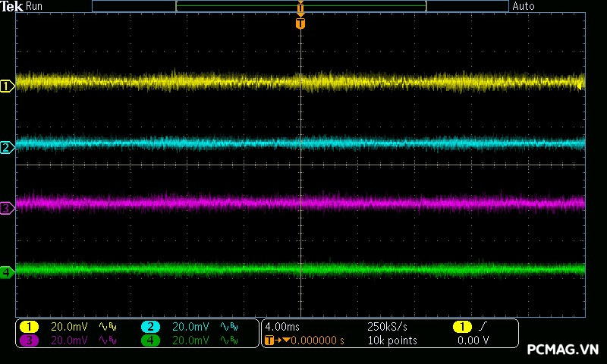Click the 250kS/s sample rate readout
The image size is (607, 364).
(388, 326)
